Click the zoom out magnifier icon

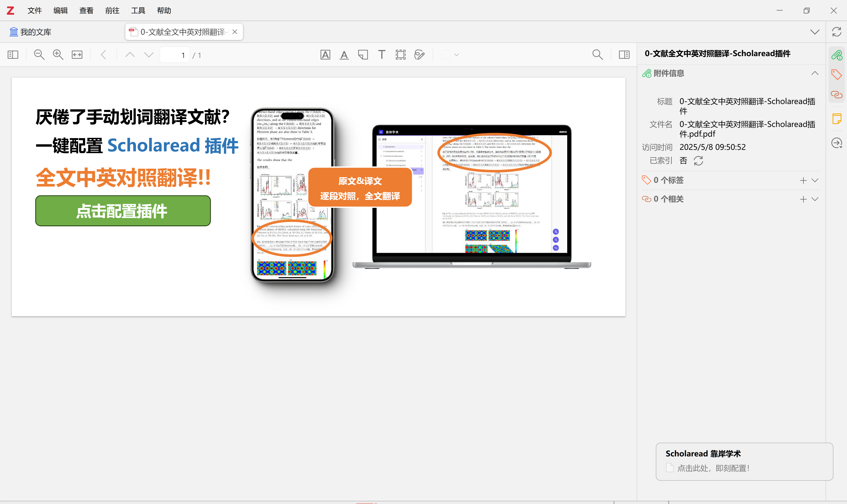(39, 55)
